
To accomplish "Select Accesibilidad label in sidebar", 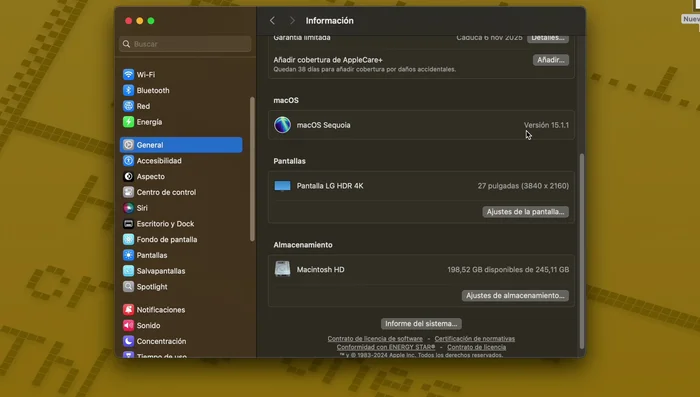I will point(159,160).
